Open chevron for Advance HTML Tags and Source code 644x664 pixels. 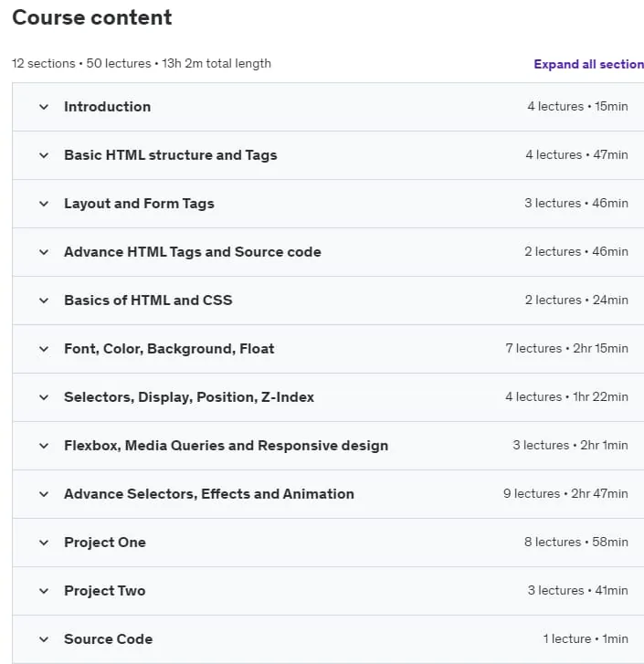44,252
